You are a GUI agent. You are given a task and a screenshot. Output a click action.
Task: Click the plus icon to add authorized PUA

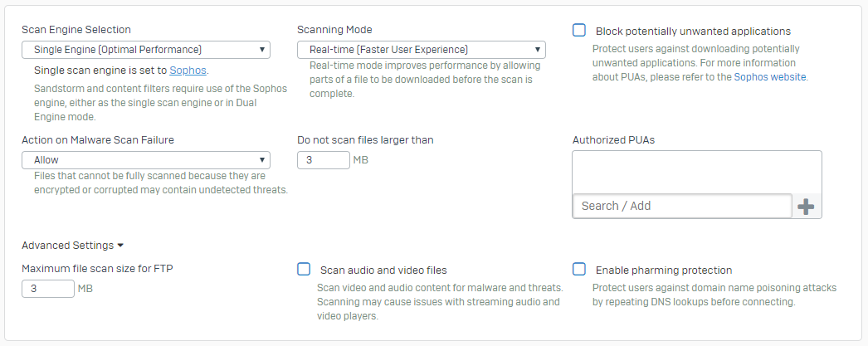coord(806,207)
